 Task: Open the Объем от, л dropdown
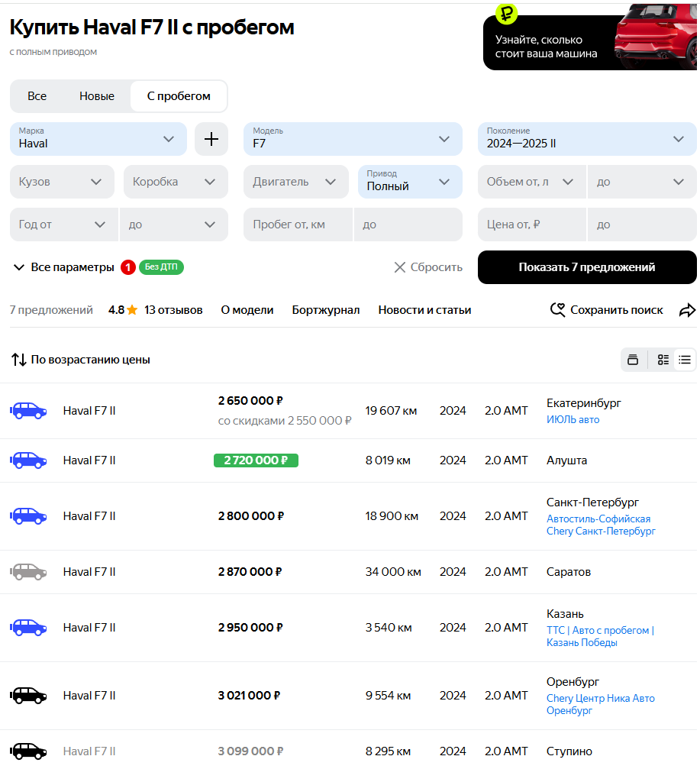point(532,182)
